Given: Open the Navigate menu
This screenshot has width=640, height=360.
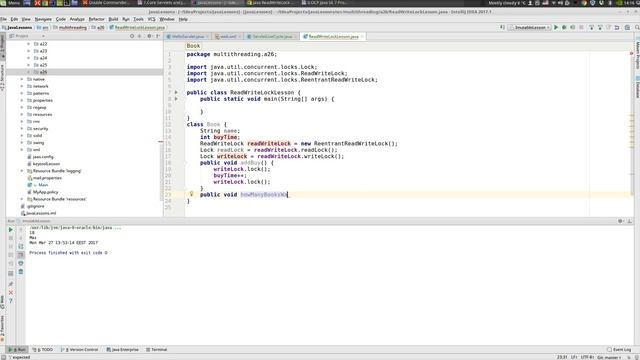Looking at the screenshot, I should point(43,19).
